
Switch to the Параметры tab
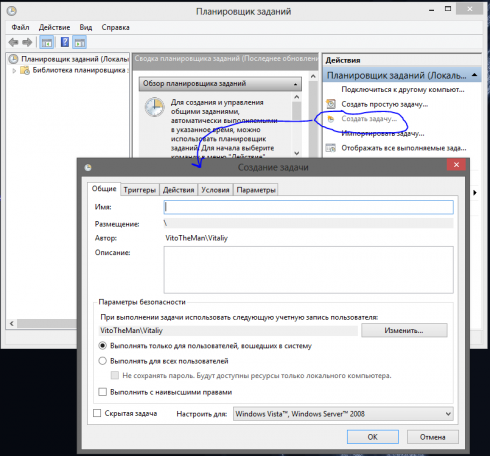tap(256, 190)
